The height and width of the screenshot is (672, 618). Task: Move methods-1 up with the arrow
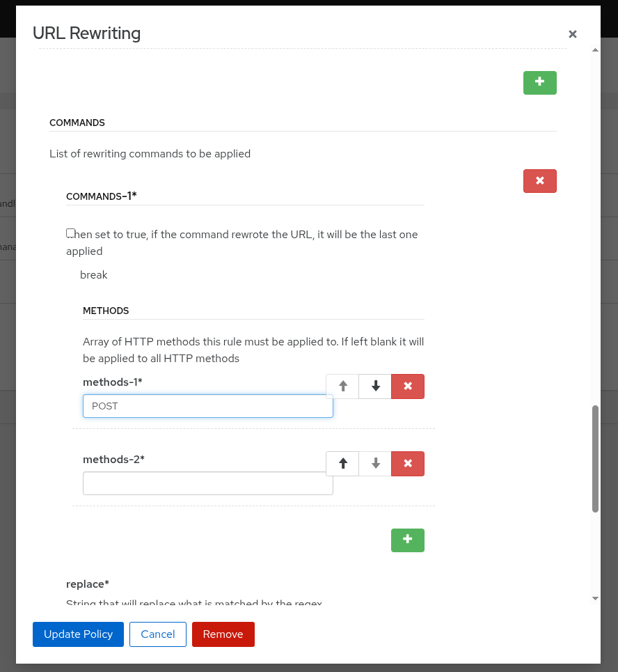[342, 386]
